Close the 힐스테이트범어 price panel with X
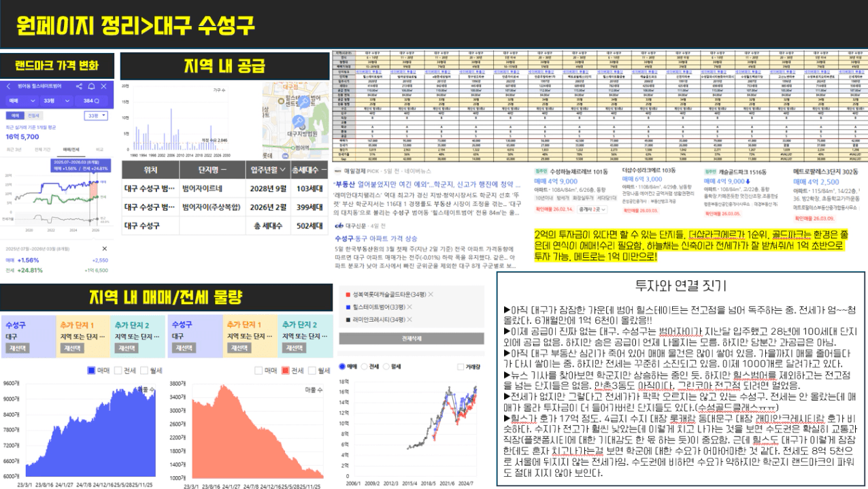 pyautogui.click(x=103, y=86)
